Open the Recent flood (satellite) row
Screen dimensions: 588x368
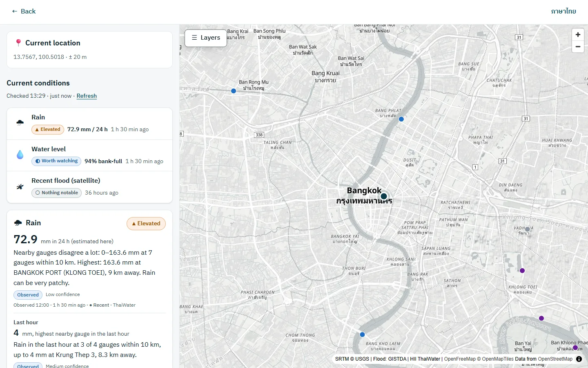90,187
